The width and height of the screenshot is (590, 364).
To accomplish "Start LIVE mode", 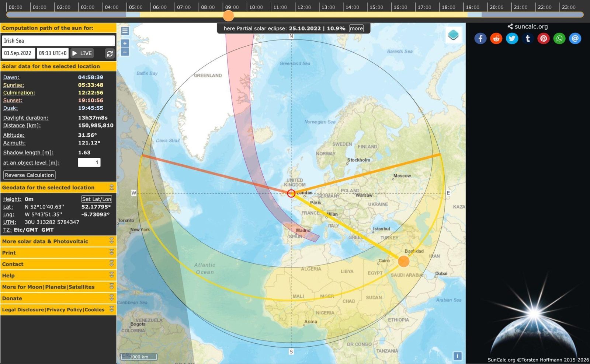I will pos(82,53).
